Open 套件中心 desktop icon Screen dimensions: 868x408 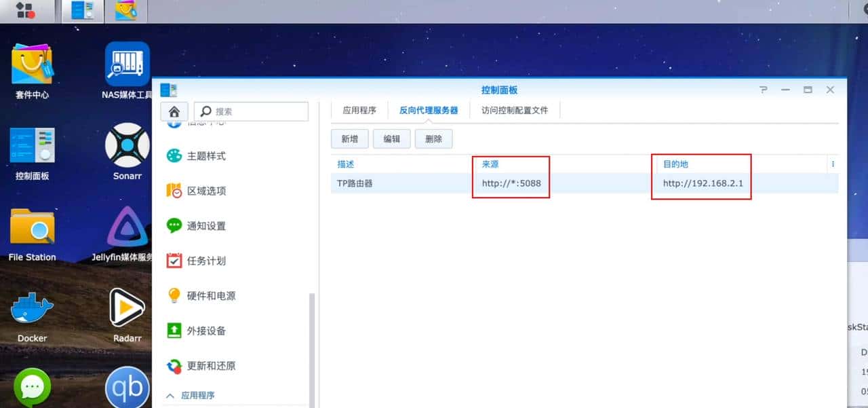pyautogui.click(x=32, y=71)
